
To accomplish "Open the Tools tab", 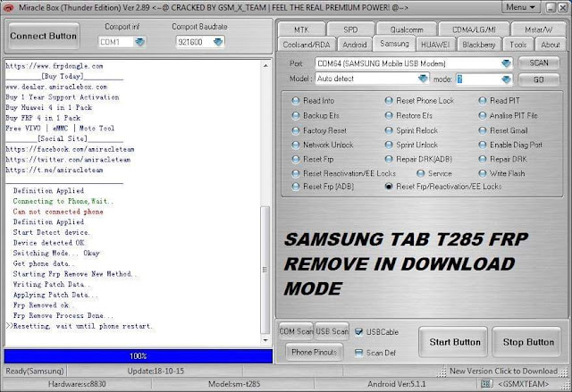I will click(x=518, y=45).
